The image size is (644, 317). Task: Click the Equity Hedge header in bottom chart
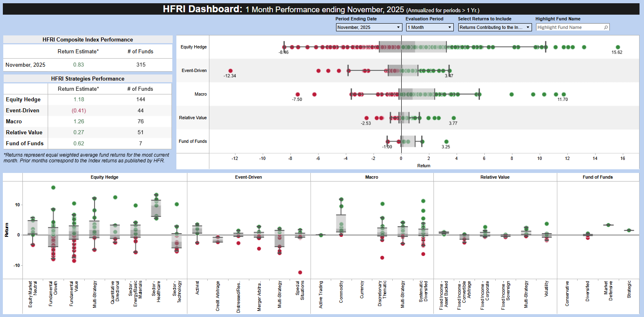tap(104, 177)
